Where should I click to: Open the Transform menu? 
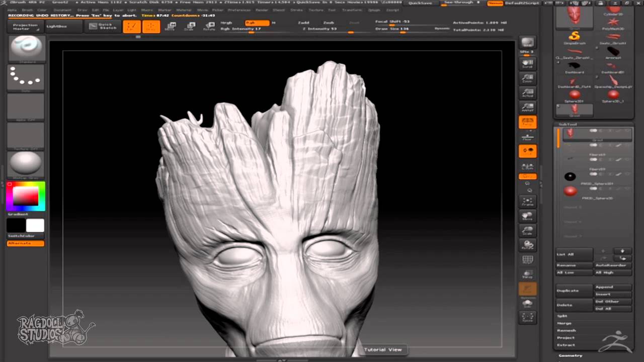[352, 10]
